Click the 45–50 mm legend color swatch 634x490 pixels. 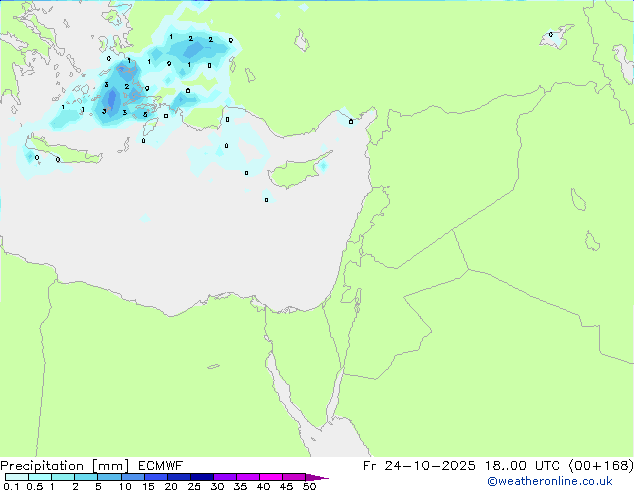click(x=294, y=477)
